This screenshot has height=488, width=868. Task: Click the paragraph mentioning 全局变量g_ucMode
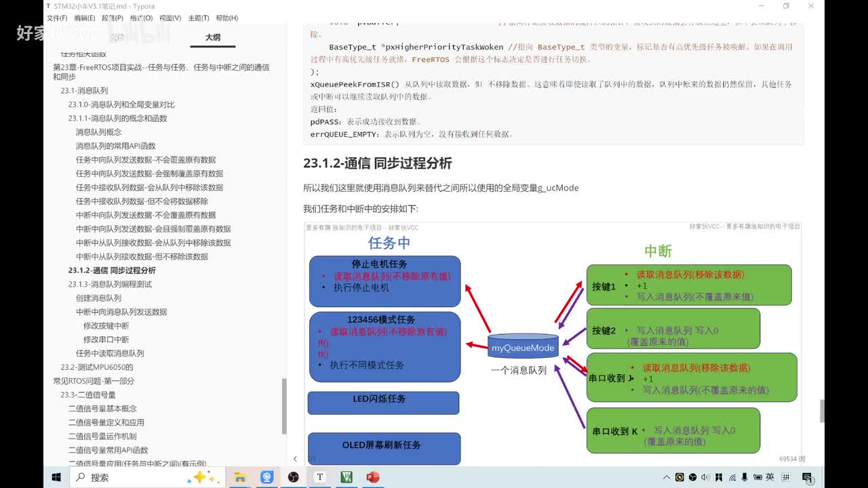pos(441,188)
